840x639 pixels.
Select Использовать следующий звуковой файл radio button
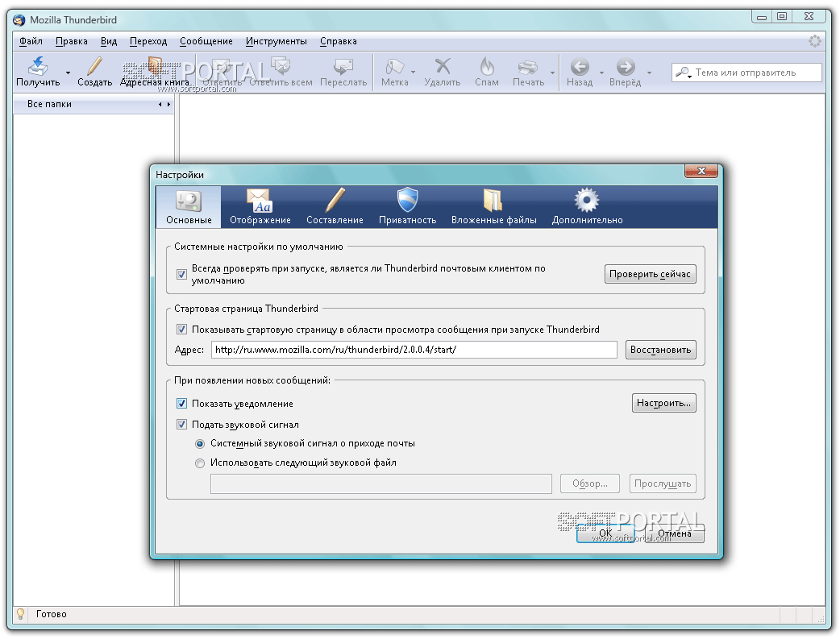[x=200, y=463]
